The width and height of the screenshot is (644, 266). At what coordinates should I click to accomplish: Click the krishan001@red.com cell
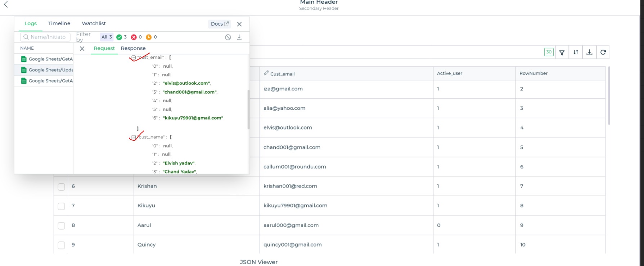(x=346, y=186)
